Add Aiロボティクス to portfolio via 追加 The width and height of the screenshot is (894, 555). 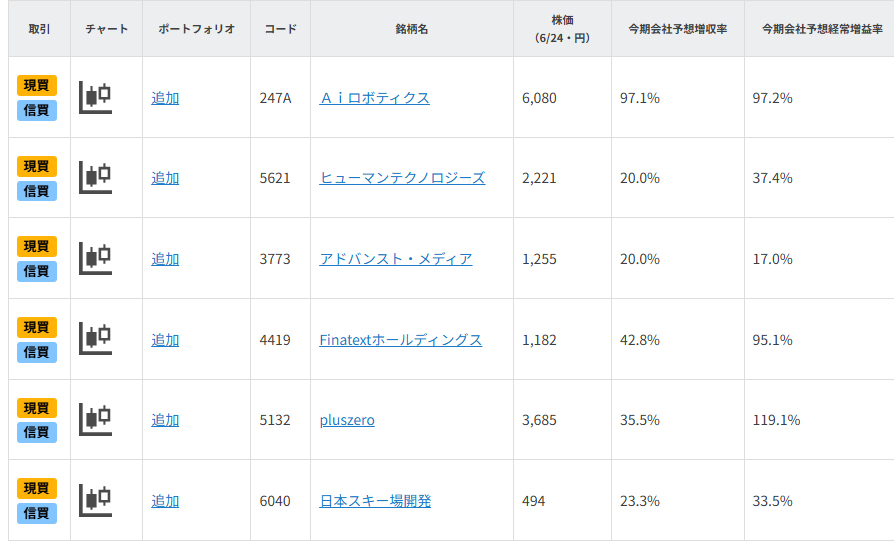[165, 98]
